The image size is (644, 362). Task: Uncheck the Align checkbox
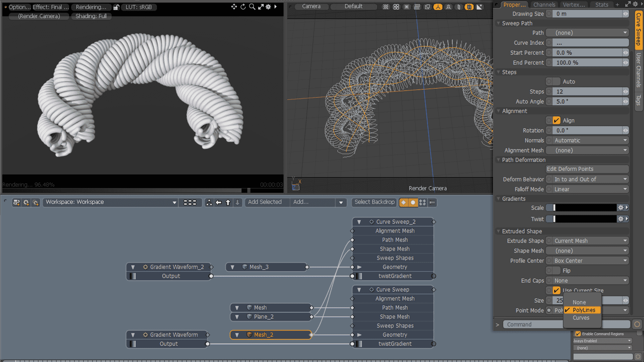click(x=556, y=120)
